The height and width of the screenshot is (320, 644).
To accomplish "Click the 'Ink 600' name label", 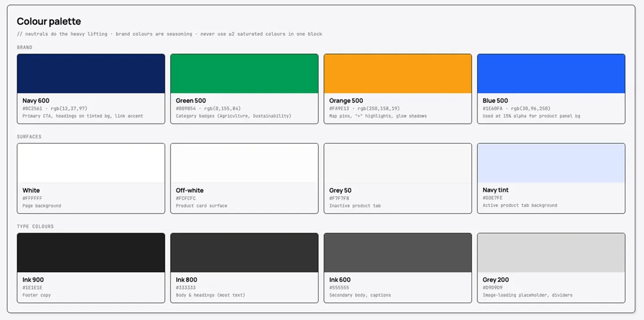I will (x=340, y=280).
